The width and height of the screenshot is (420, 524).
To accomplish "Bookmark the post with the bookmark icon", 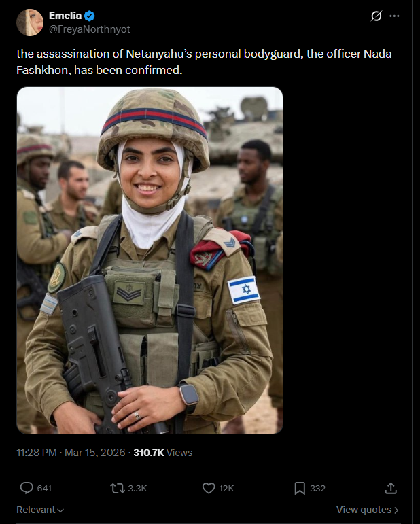I will (300, 488).
